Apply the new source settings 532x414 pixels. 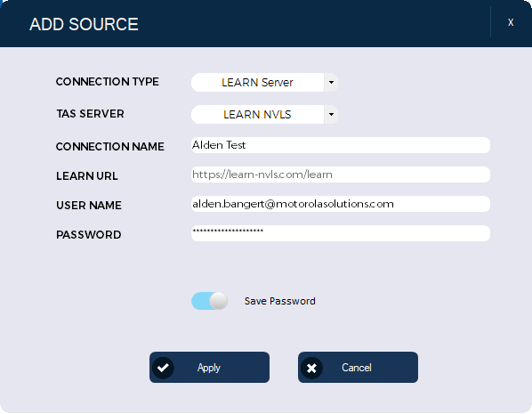point(209,368)
